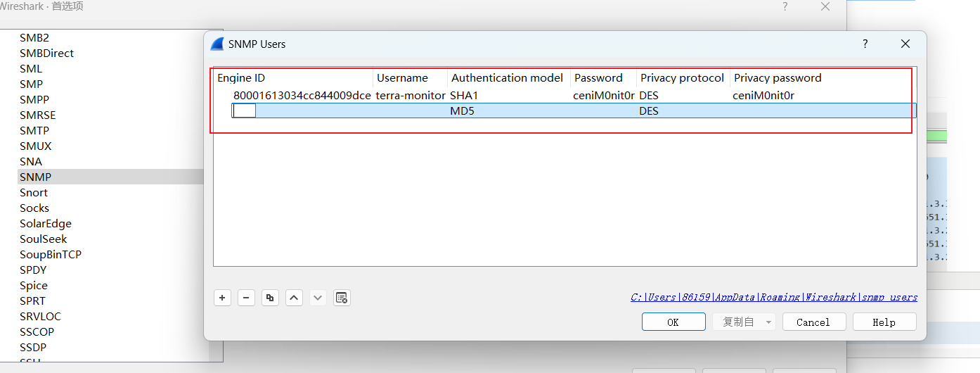Remove the selected SNMP user entry
This screenshot has height=373, width=980.
[246, 298]
